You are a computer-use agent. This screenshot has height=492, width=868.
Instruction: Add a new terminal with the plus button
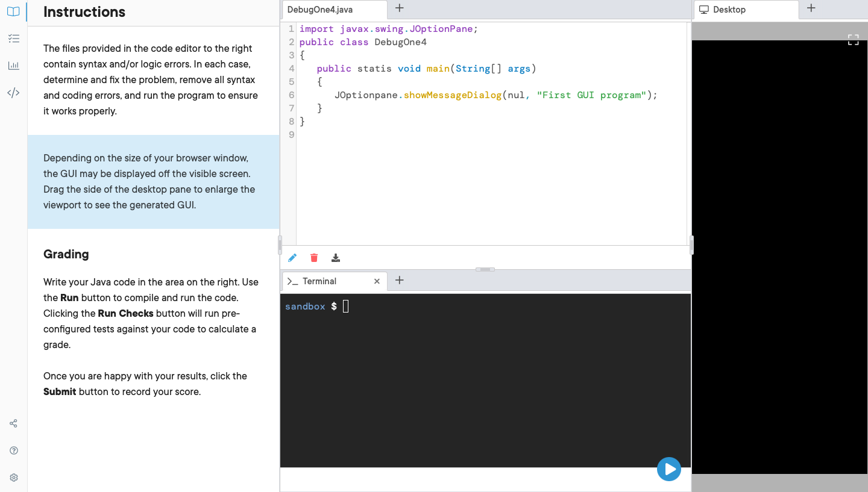tap(399, 281)
